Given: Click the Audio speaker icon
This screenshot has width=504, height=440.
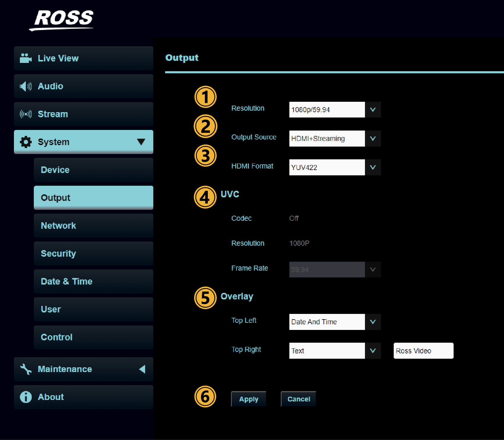Looking at the screenshot, I should [x=25, y=86].
